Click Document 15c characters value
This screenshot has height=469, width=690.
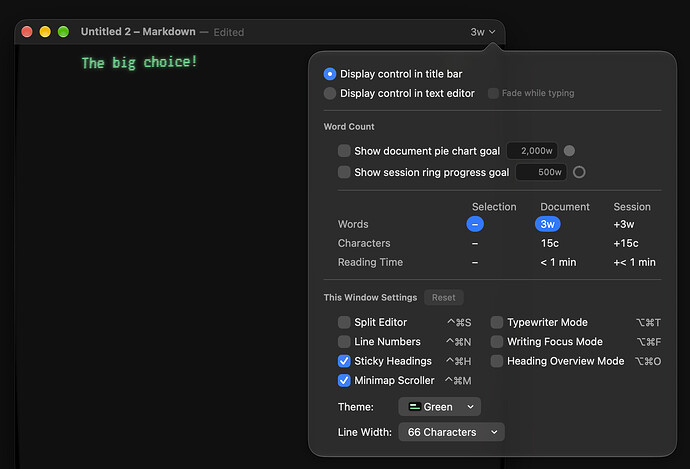coord(550,243)
